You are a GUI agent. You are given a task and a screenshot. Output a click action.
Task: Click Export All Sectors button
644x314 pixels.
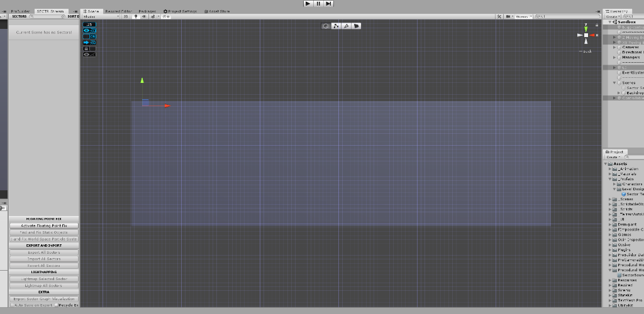(44, 252)
